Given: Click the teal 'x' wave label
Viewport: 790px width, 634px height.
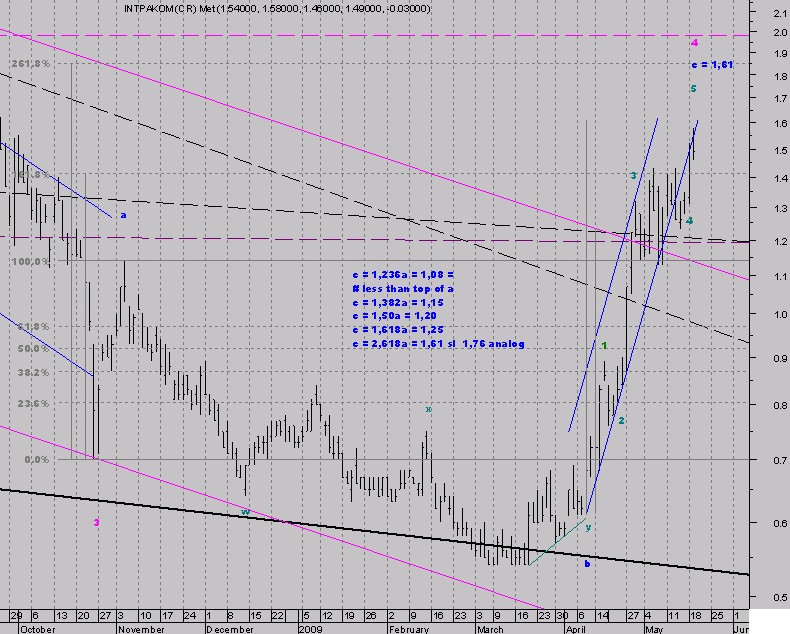Looking at the screenshot, I should tap(428, 409).
